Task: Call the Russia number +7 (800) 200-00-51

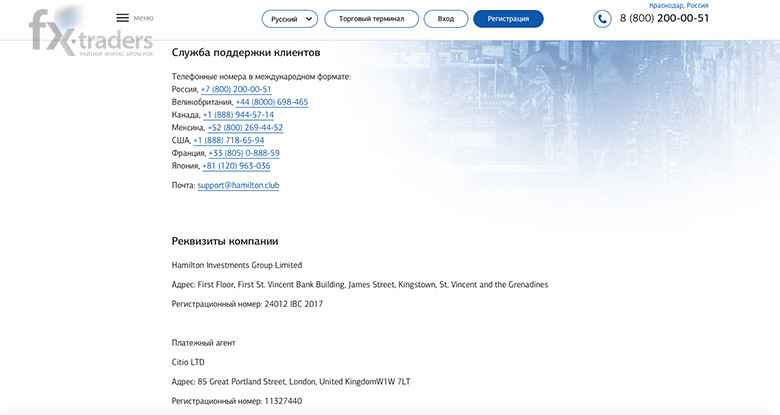Action: click(236, 90)
